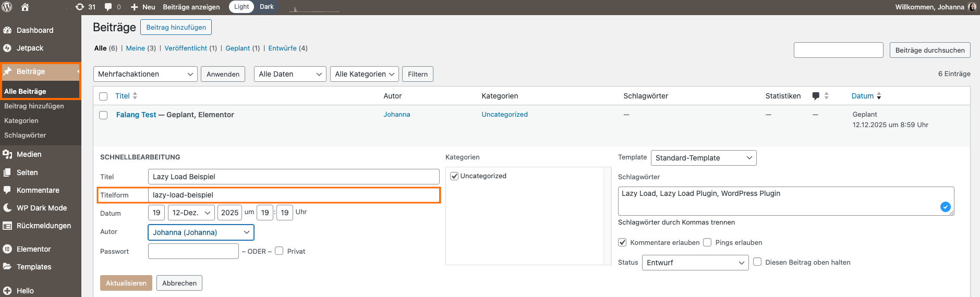Expand the Status dropdown showing Entwurf
Image resolution: width=980 pixels, height=297 pixels.
click(695, 263)
